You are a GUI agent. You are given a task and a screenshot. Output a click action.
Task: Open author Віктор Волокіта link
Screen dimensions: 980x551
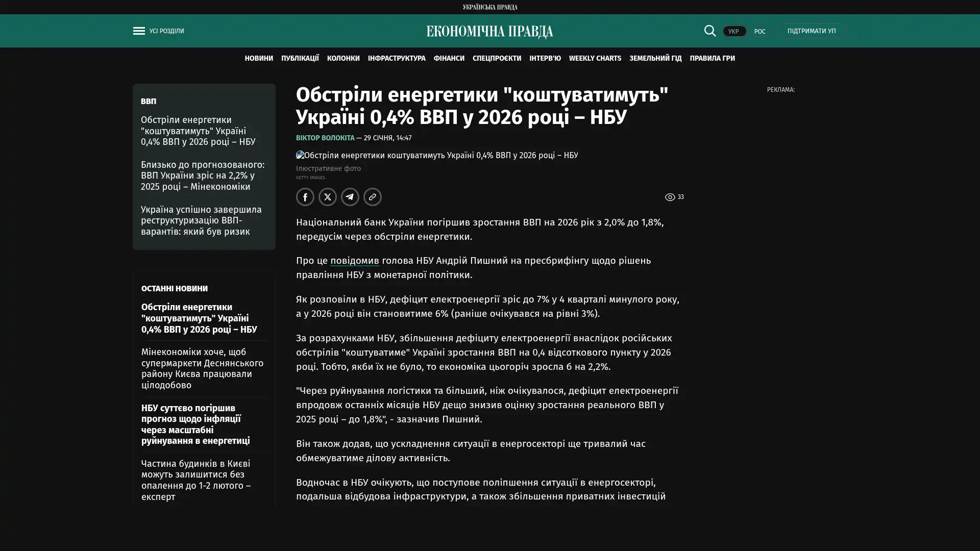(x=325, y=138)
